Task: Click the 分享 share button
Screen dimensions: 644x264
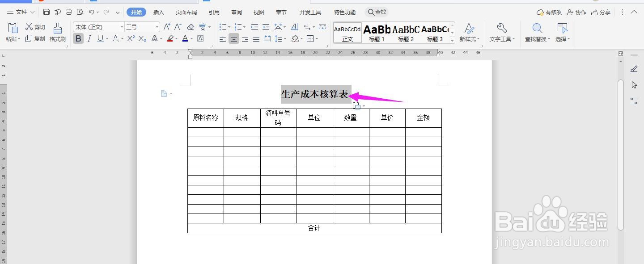Action: (x=601, y=12)
